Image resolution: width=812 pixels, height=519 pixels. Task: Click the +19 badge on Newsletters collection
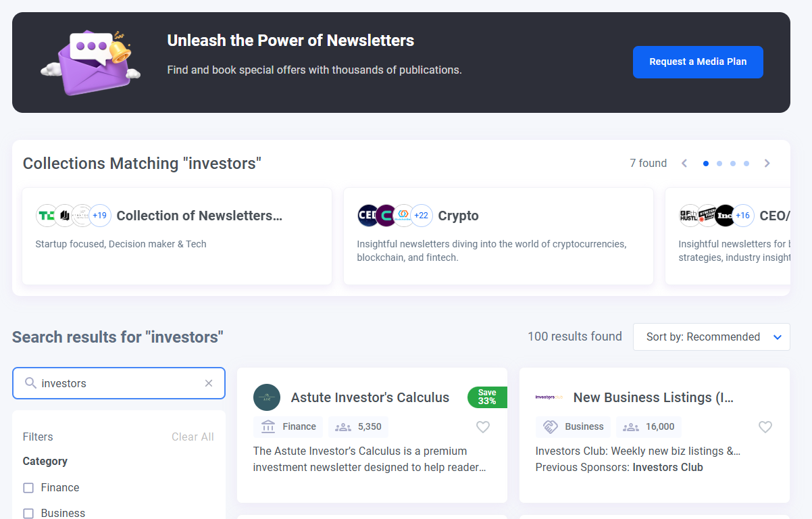click(x=100, y=216)
